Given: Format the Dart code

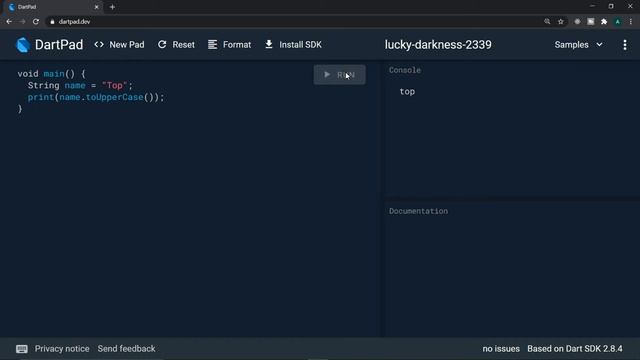Looking at the screenshot, I should pyautogui.click(x=229, y=45).
